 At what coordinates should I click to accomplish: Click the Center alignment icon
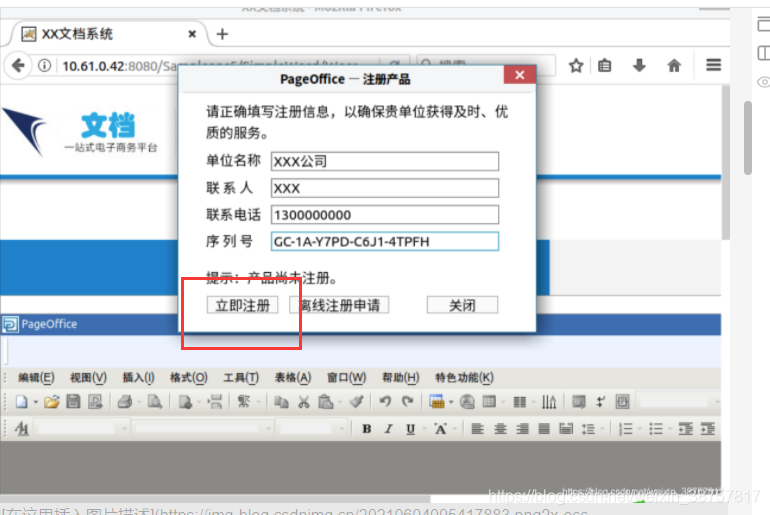point(500,429)
